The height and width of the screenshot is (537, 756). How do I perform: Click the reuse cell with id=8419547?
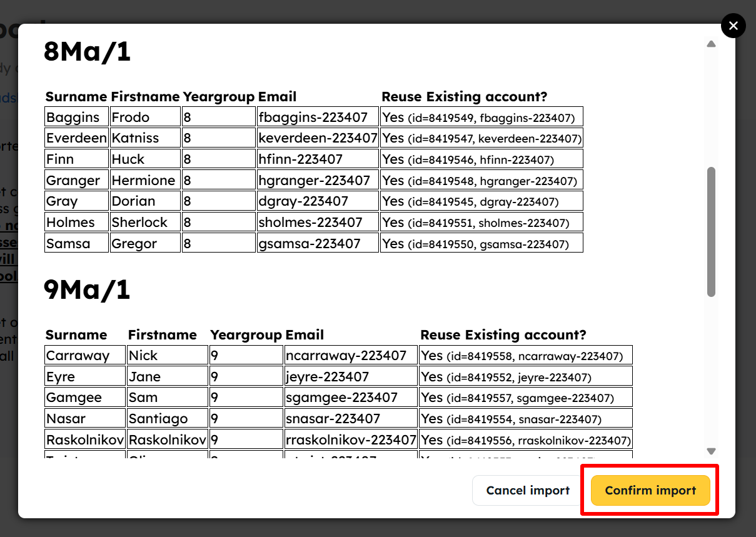(x=481, y=138)
